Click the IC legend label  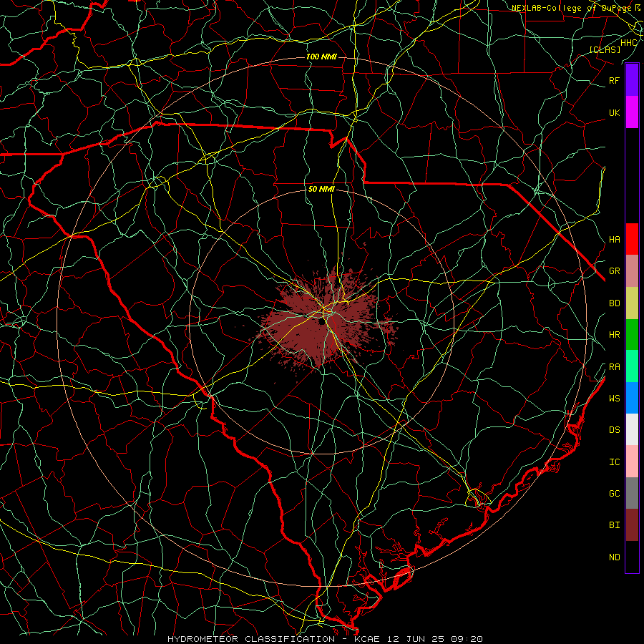pos(615,462)
